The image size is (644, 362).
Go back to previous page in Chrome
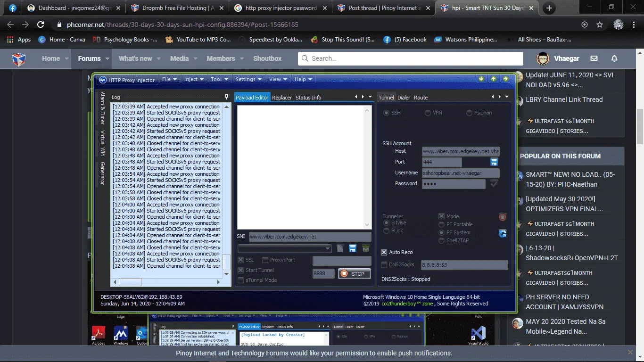(x=10, y=25)
